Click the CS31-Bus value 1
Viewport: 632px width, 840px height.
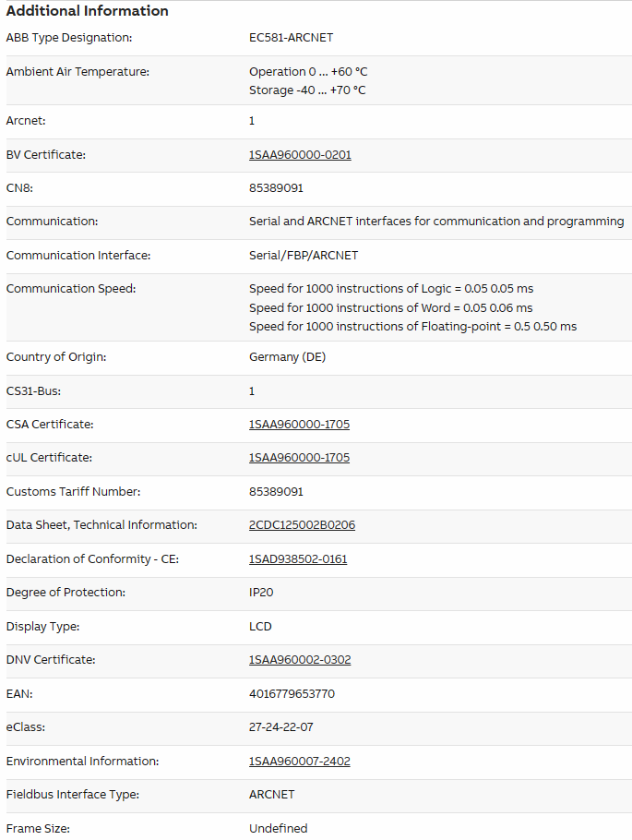[252, 391]
